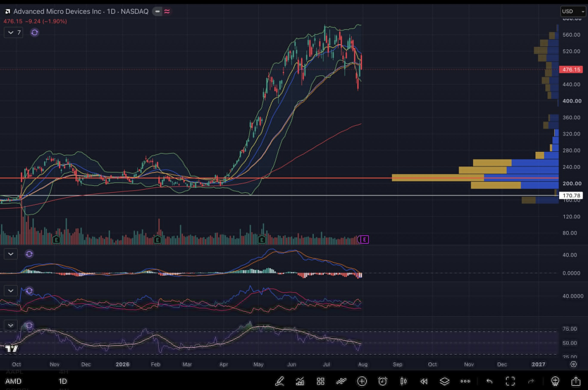Image resolution: width=588 pixels, height=390 pixels.
Task: Select the white 170.78 price line label
Action: 571,195
